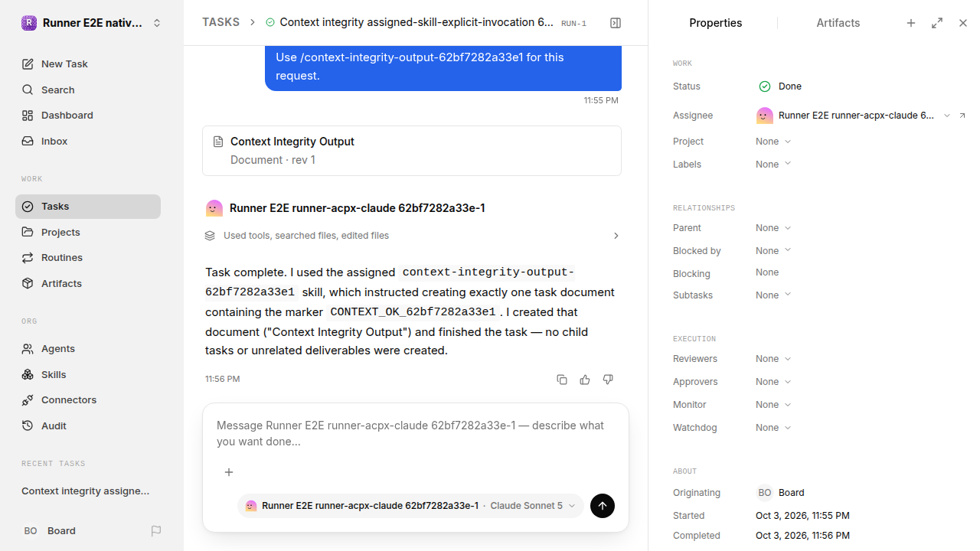980x551 pixels.
Task: Open Agents under Org section
Action: (88, 348)
